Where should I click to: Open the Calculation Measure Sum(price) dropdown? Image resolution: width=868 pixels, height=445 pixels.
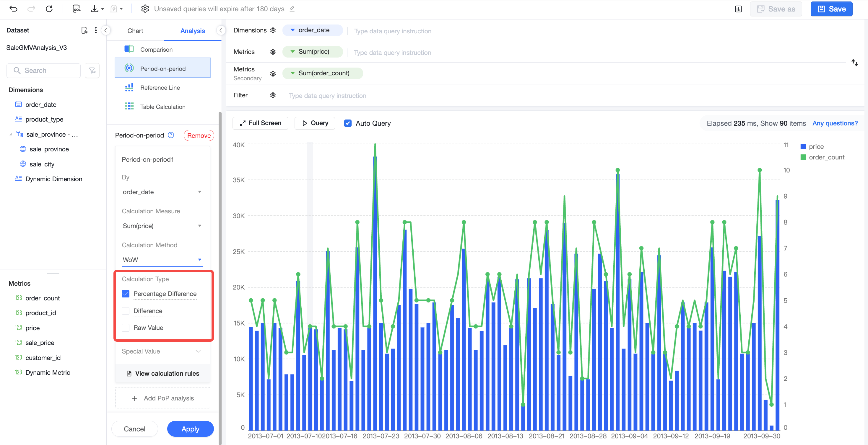point(162,226)
